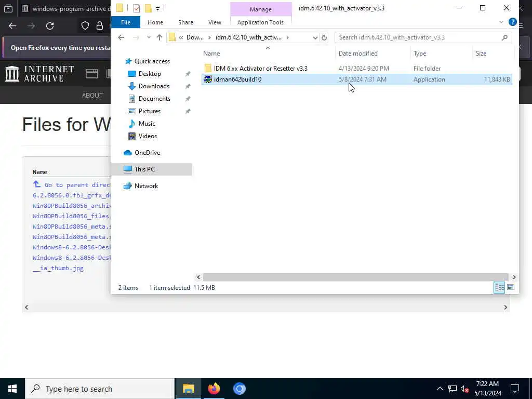Select the idman642build10 application file
This screenshot has width=532, height=399.
(x=356, y=79)
